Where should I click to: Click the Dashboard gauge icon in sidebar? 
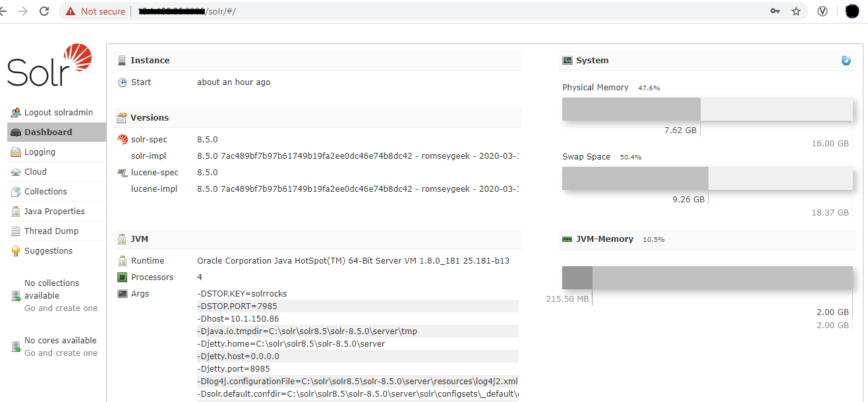click(16, 132)
